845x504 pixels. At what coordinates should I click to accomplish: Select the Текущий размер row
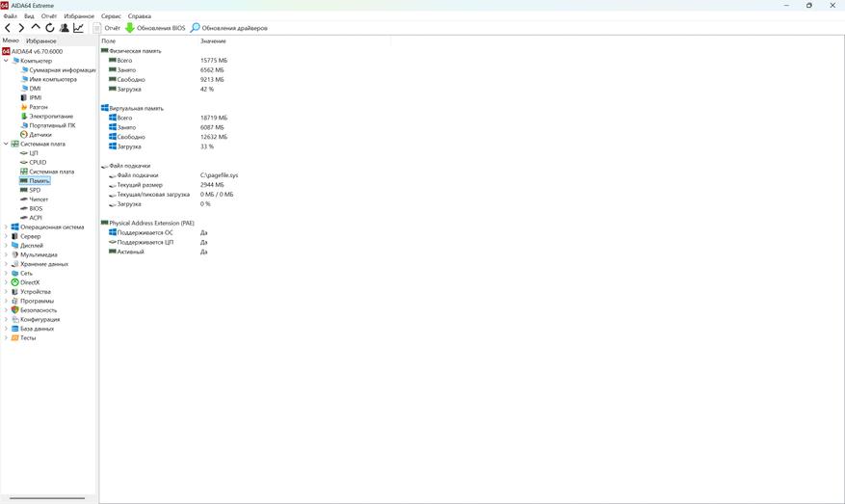pyautogui.click(x=167, y=185)
